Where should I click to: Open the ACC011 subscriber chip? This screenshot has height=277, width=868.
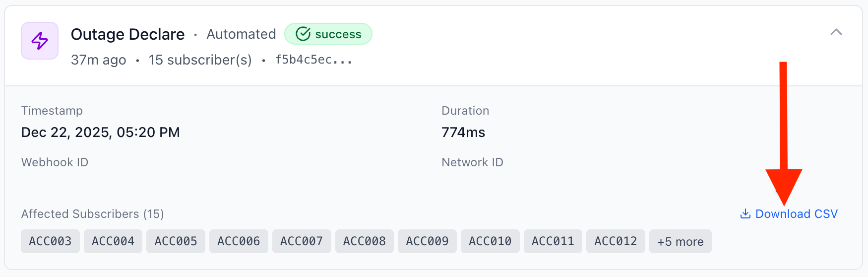click(553, 241)
